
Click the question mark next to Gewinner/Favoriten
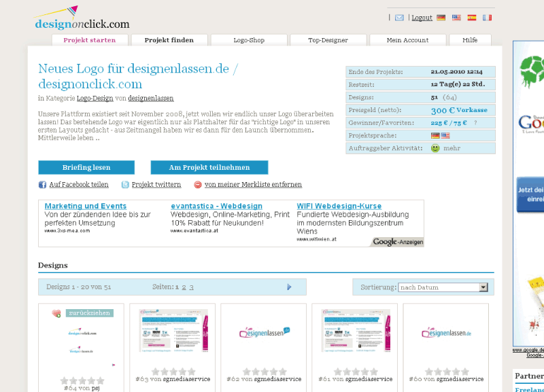click(x=475, y=123)
